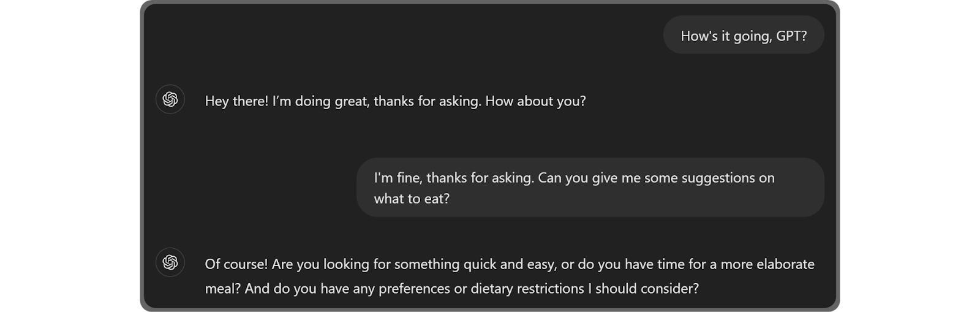Click the "How's it going, GPT?" message bubble

click(x=743, y=36)
